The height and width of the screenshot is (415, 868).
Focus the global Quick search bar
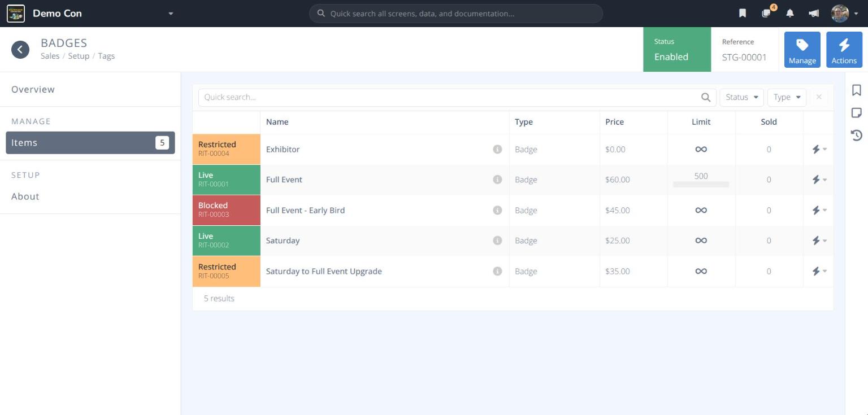(456, 14)
